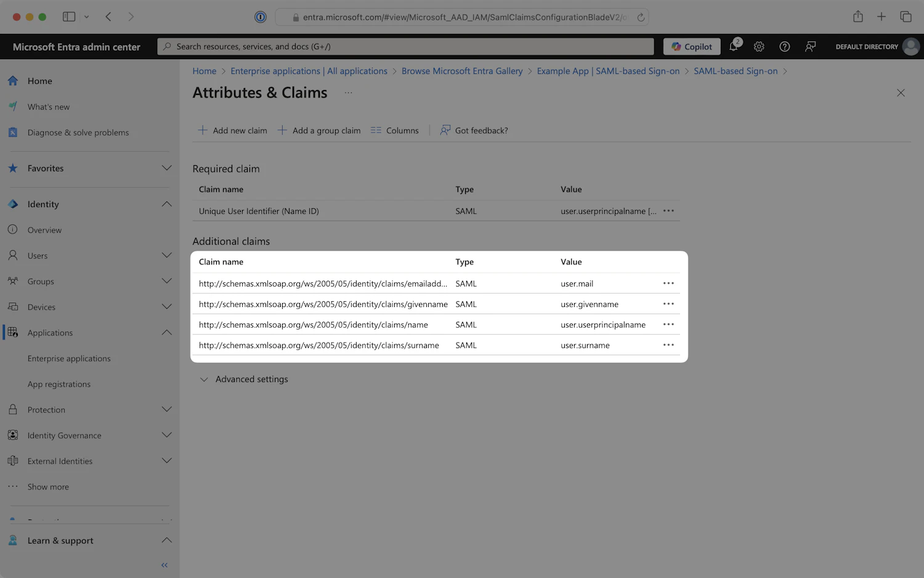Click the Identity diamond icon
This screenshot has width=924, height=578.
[13, 204]
